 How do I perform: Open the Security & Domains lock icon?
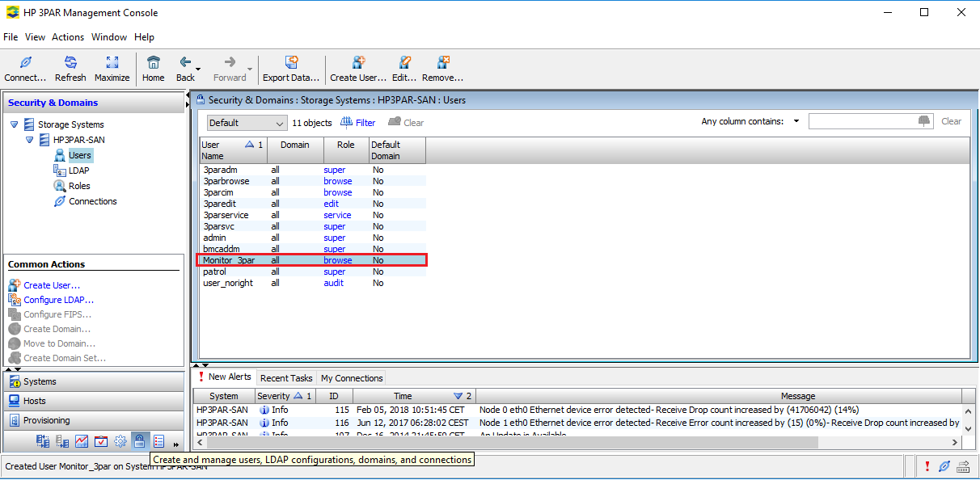click(x=140, y=441)
